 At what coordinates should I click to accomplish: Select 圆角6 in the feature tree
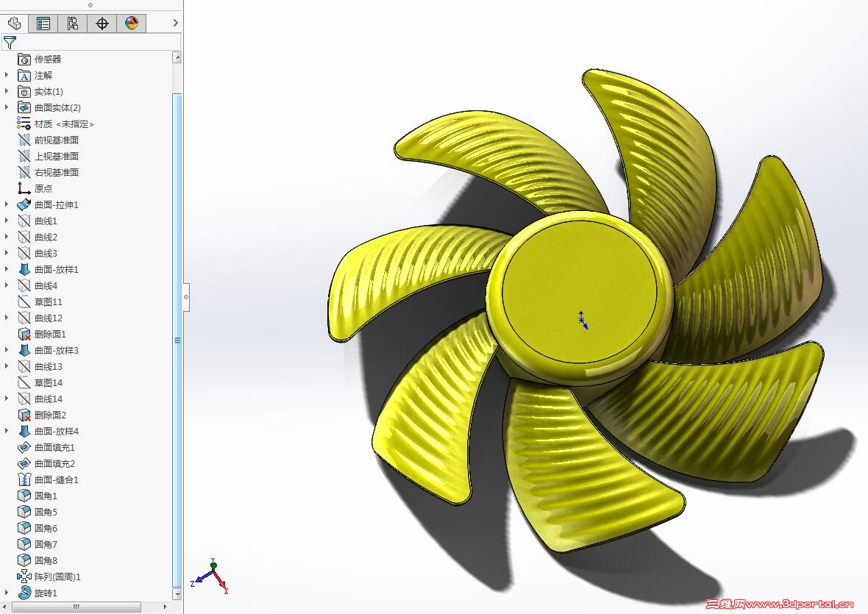click(x=46, y=528)
